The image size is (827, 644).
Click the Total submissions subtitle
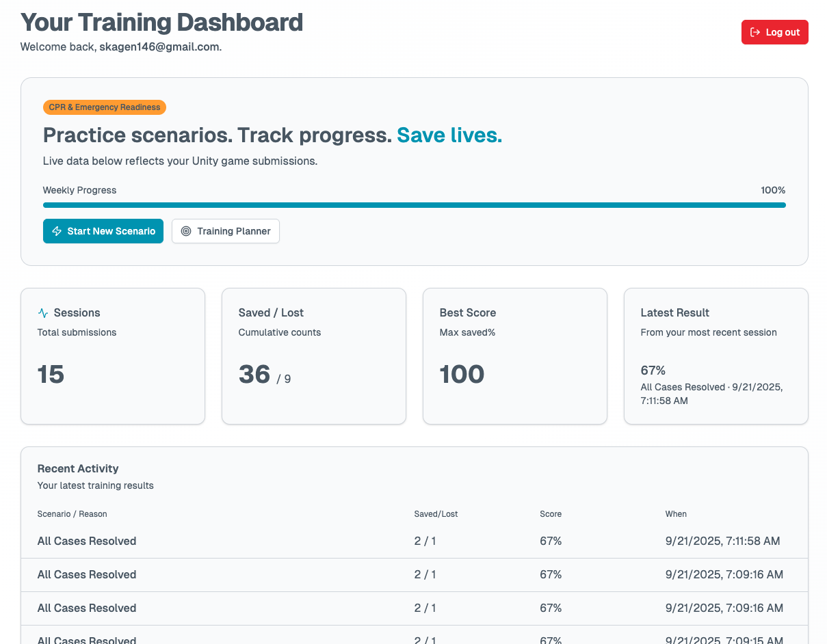pos(77,332)
